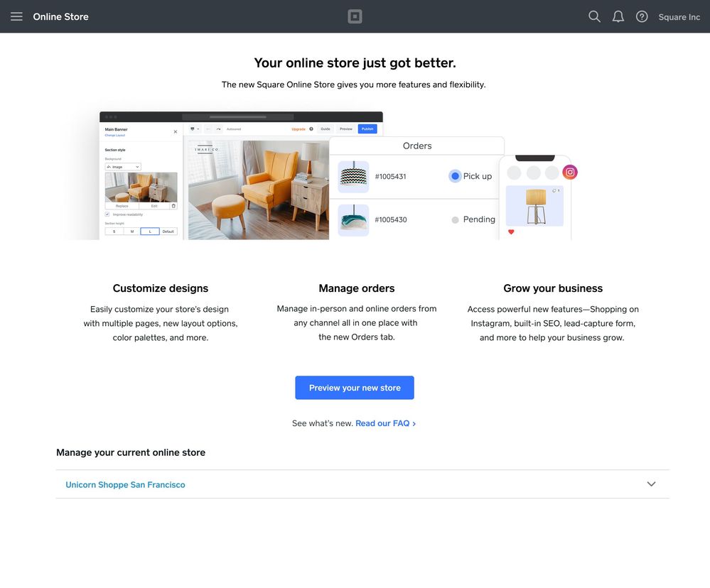Click the Instagram icon in the illustration

pyautogui.click(x=570, y=172)
